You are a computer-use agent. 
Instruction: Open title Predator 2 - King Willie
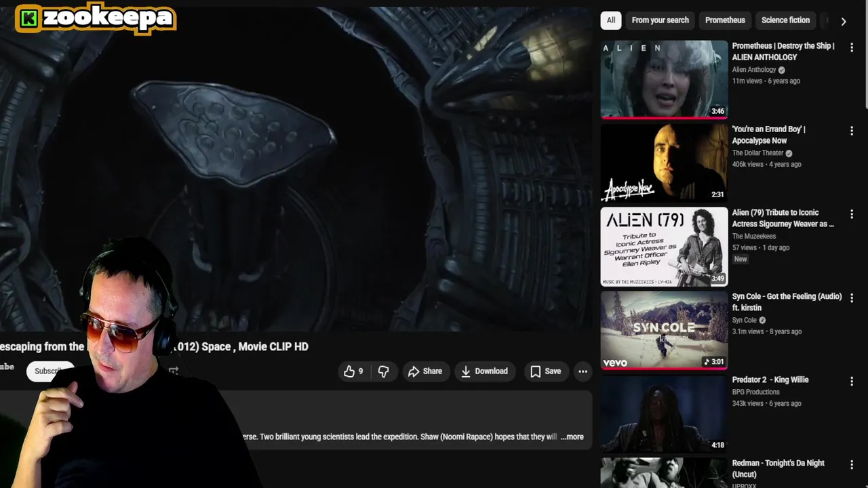(770, 380)
